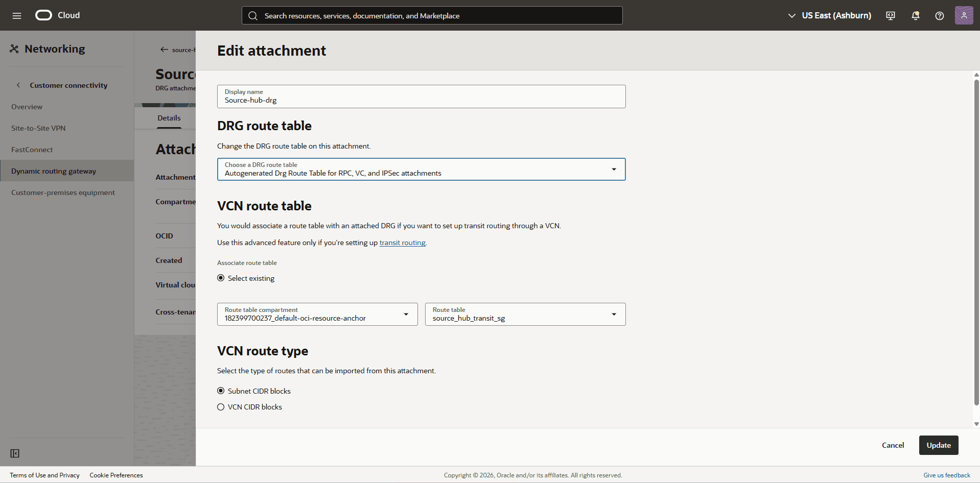
Task: Open the transit routing link
Action: (x=402, y=243)
